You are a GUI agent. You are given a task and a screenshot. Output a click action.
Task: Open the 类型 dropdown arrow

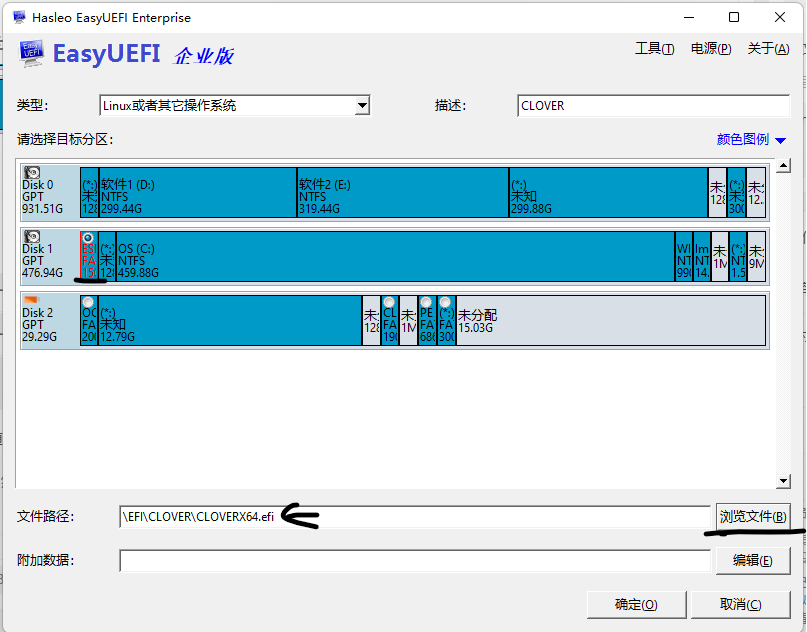(x=362, y=106)
